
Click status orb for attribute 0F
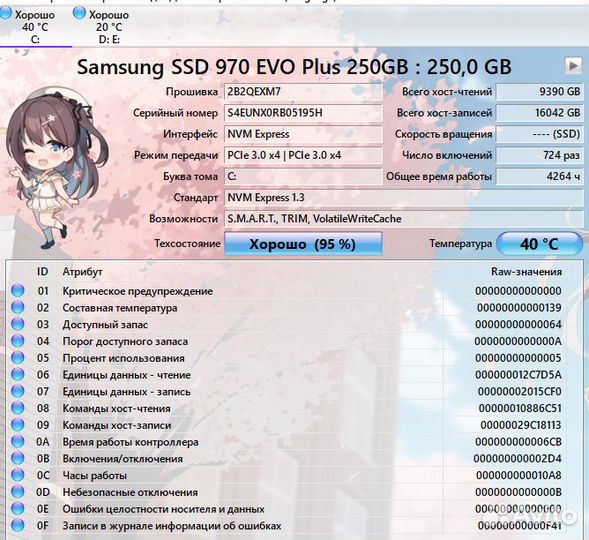17,525
